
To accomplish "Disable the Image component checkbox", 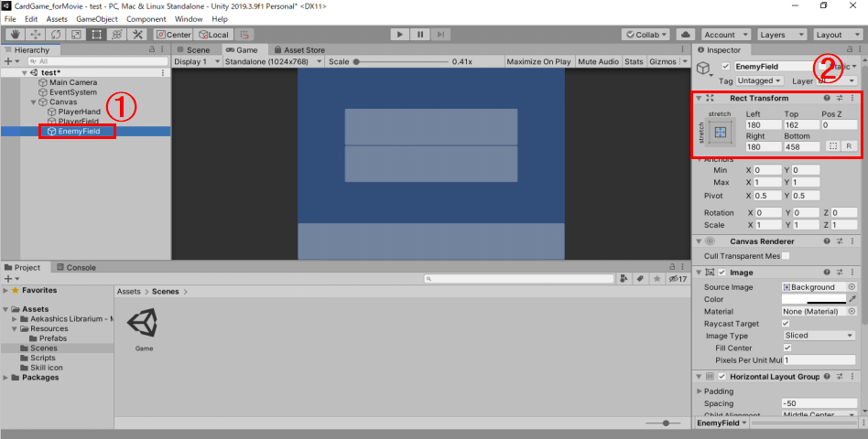I will click(x=722, y=273).
